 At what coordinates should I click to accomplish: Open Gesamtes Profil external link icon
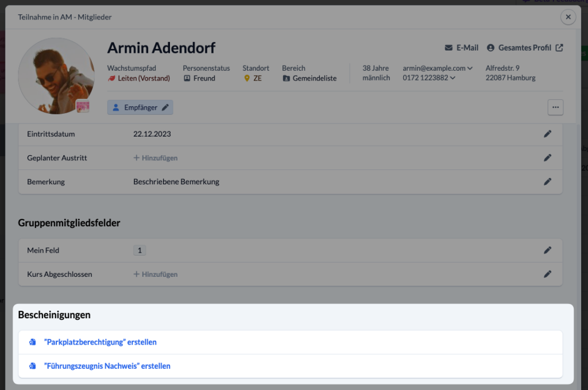[559, 48]
